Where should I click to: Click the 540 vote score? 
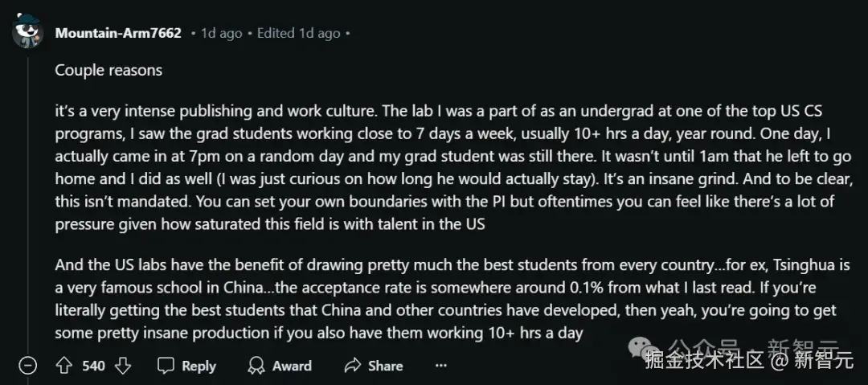tap(93, 366)
